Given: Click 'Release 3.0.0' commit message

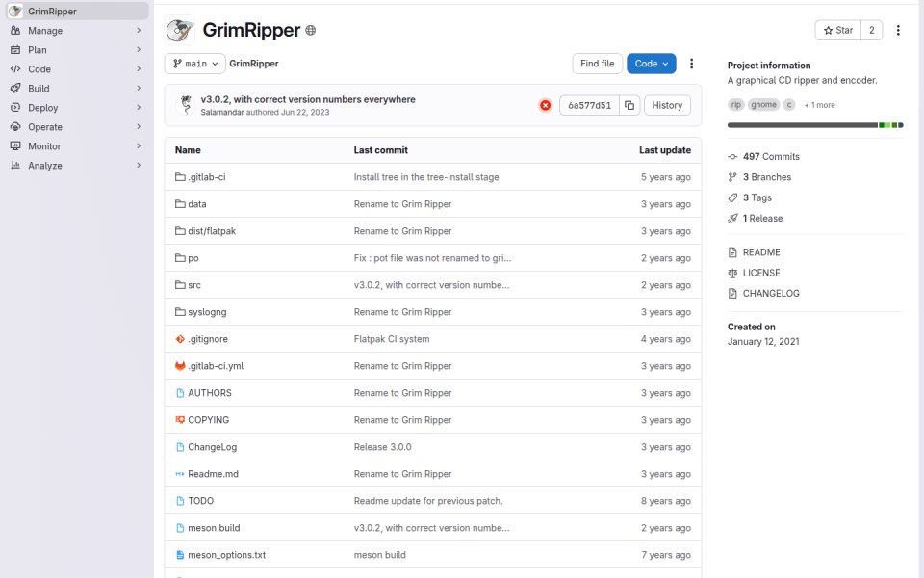Looking at the screenshot, I should pos(382,447).
